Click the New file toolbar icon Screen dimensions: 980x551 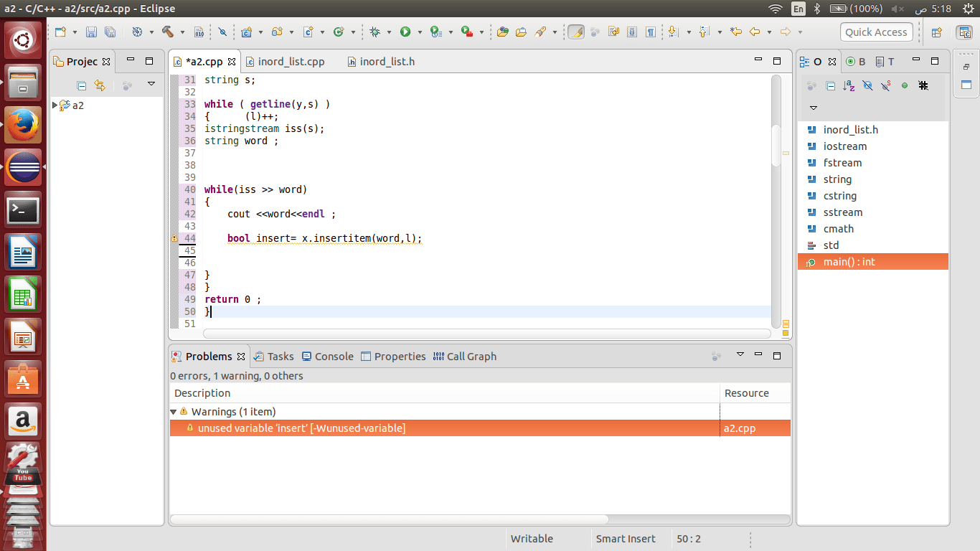[x=61, y=32]
